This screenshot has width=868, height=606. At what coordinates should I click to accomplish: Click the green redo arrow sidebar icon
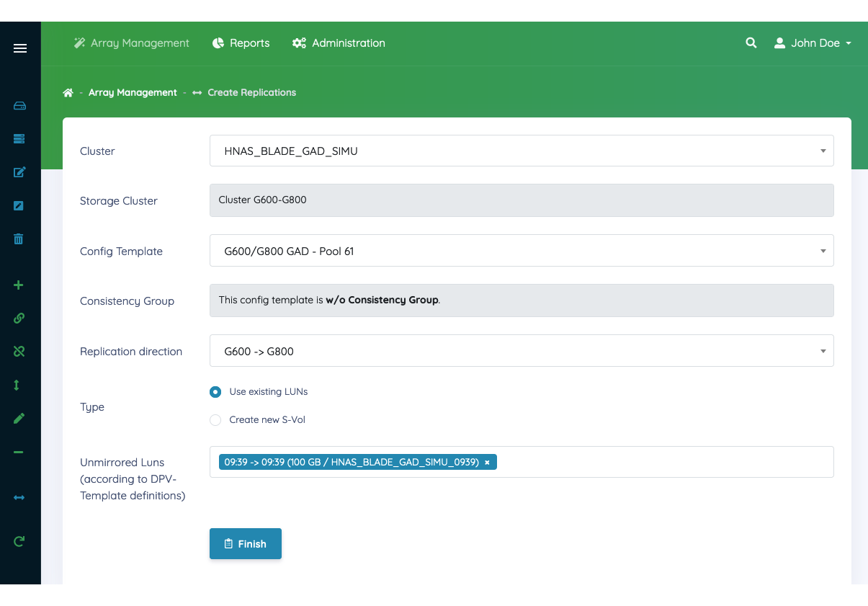(x=19, y=541)
